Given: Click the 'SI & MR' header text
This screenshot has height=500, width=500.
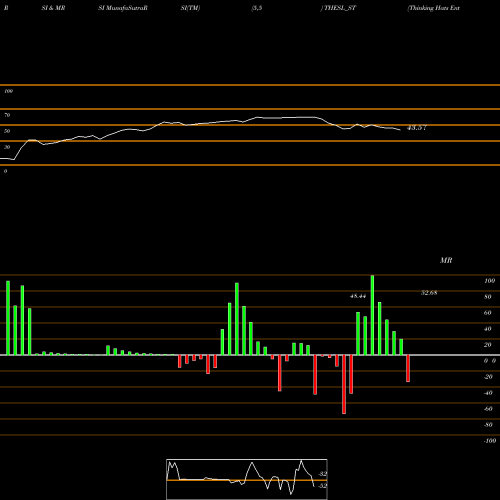Looking at the screenshot, I should tap(53, 8).
